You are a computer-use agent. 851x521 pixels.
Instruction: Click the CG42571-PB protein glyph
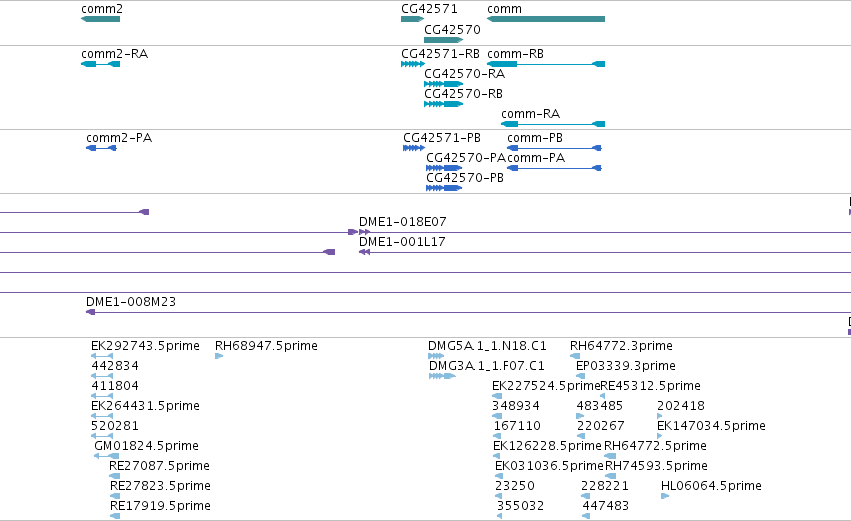tap(414, 148)
